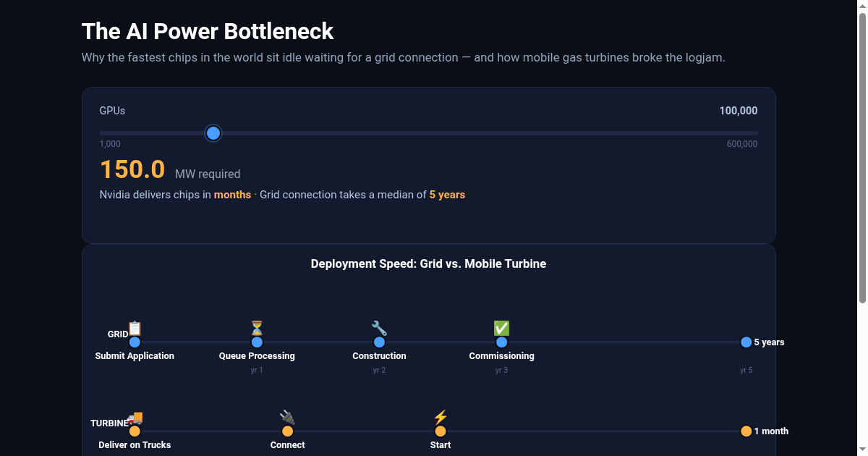Click the wrench icon above Construction
The width and height of the screenshot is (868, 456).
379,329
